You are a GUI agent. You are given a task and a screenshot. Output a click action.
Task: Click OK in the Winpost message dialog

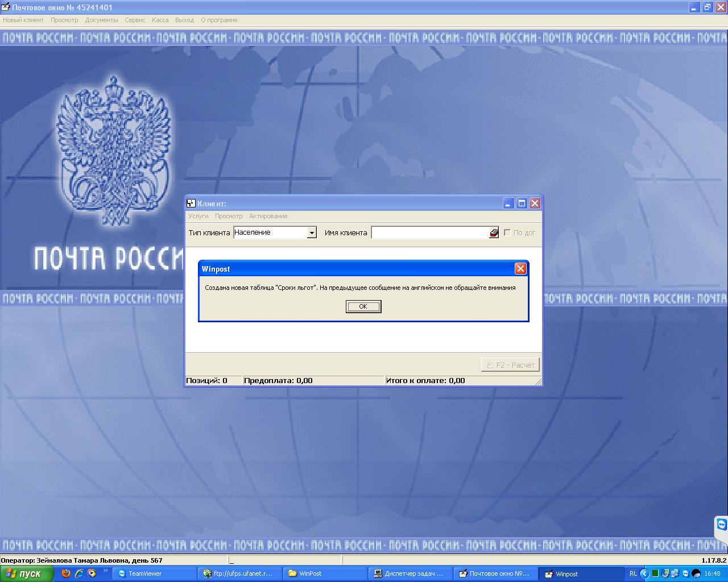click(363, 306)
